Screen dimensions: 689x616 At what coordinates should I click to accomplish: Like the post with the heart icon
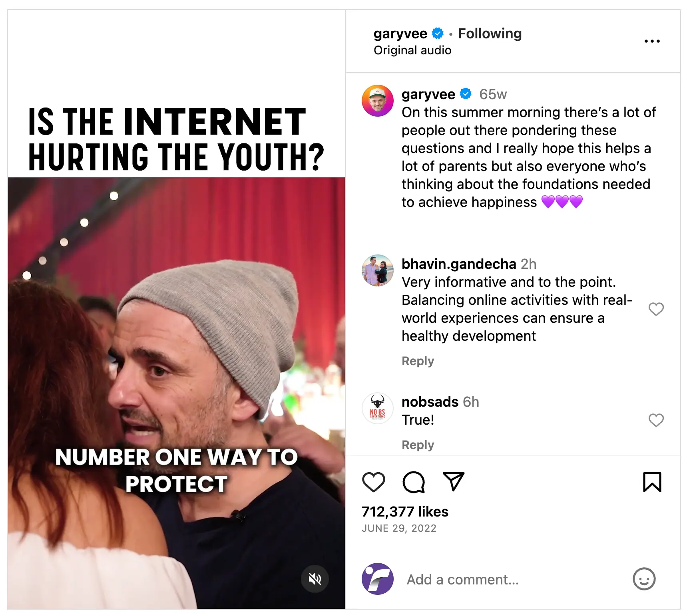coord(373,482)
